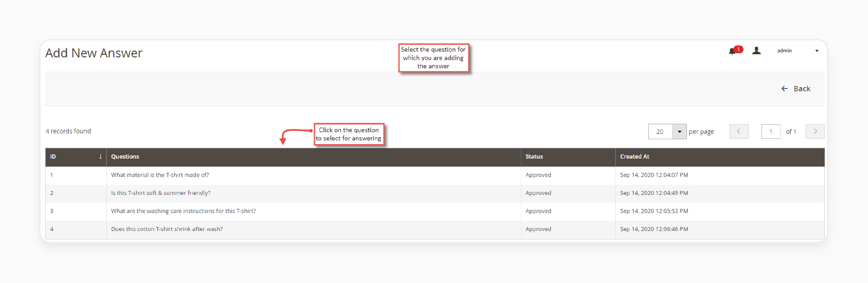Select the washing care instructions question
Screen dimensions: 868x283
[x=183, y=211]
